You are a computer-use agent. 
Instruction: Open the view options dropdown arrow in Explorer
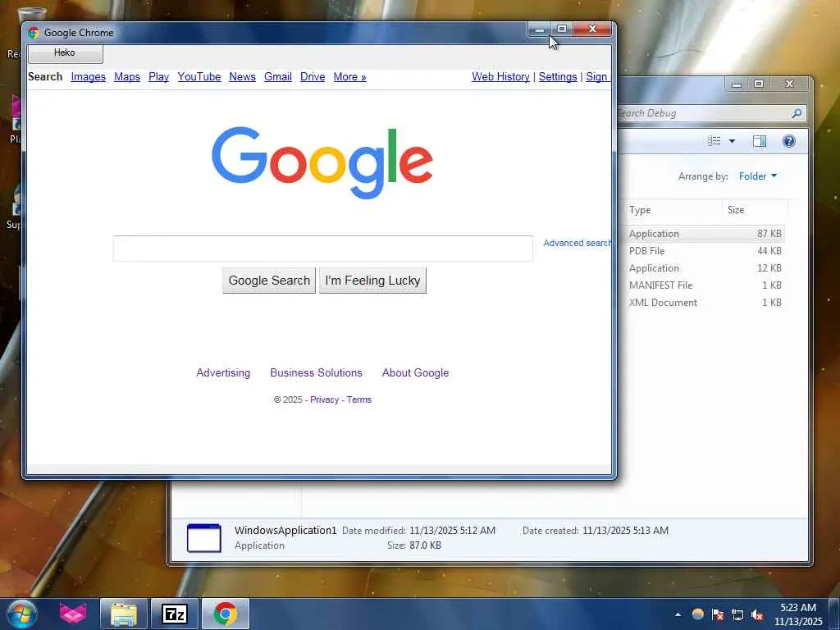pyautogui.click(x=732, y=141)
